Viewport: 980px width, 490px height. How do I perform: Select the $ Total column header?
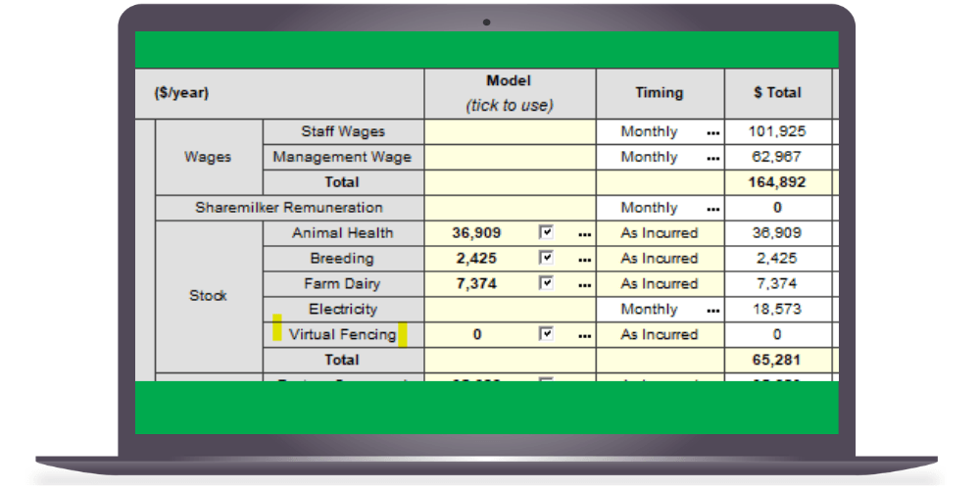pos(777,93)
